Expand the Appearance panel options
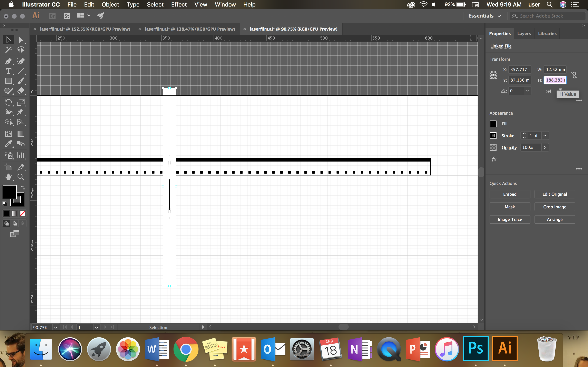 point(580,169)
